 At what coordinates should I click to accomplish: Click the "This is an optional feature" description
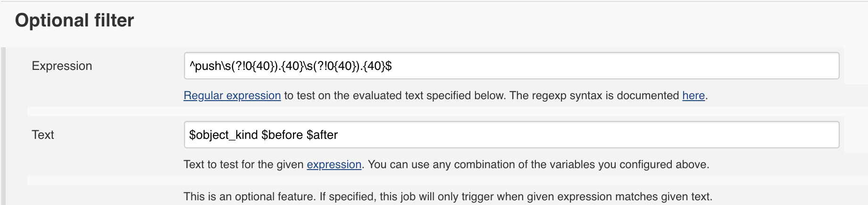pos(249,196)
